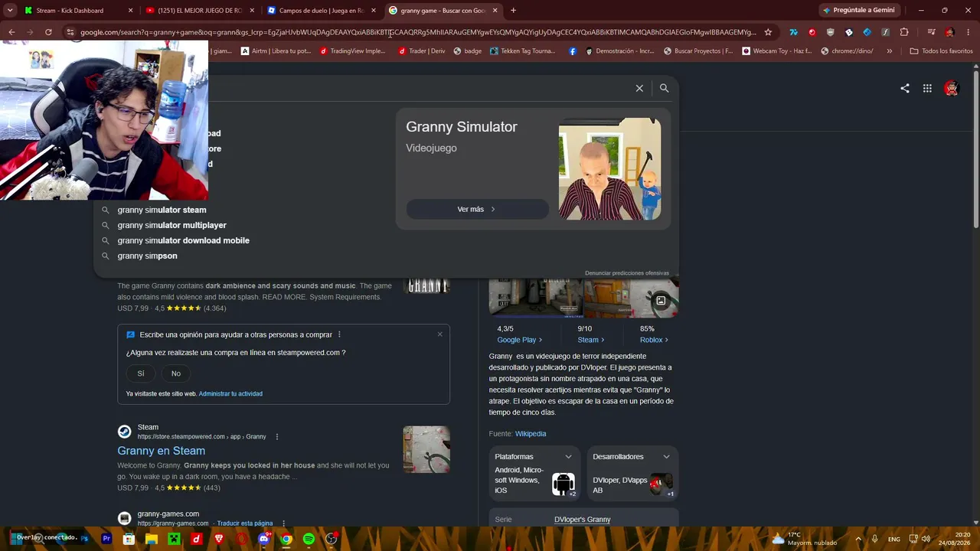The height and width of the screenshot is (551, 980).
Task: Open the Wikipedia source link
Action: (x=531, y=434)
